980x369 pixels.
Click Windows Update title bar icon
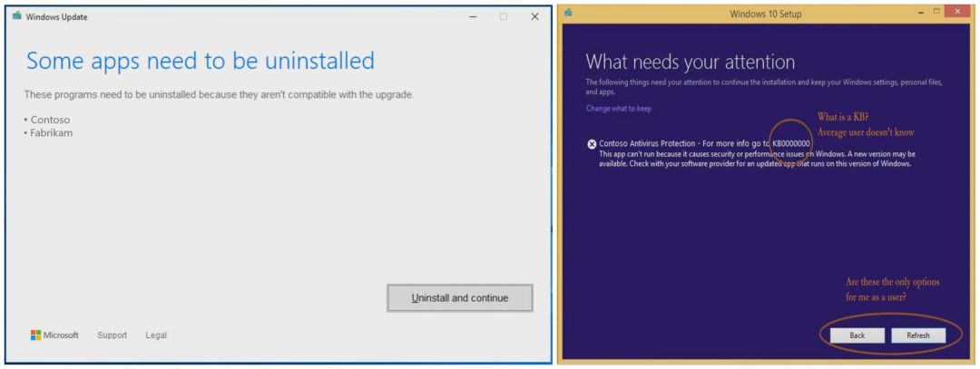(17, 16)
